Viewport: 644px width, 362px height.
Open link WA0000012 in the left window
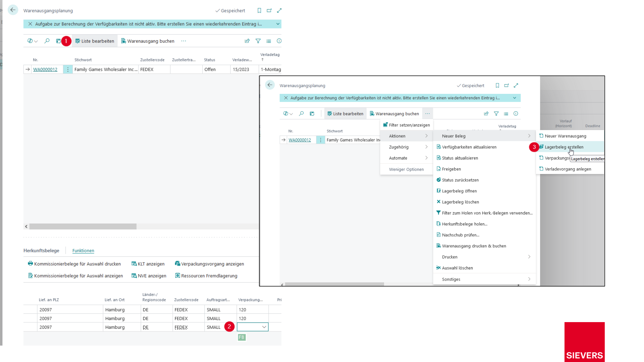pyautogui.click(x=45, y=69)
